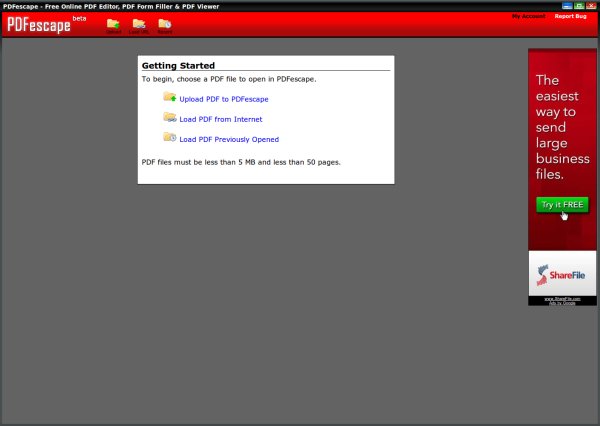Click the Load URL toolbar icon
The width and height of the screenshot is (600, 426).
click(x=139, y=26)
